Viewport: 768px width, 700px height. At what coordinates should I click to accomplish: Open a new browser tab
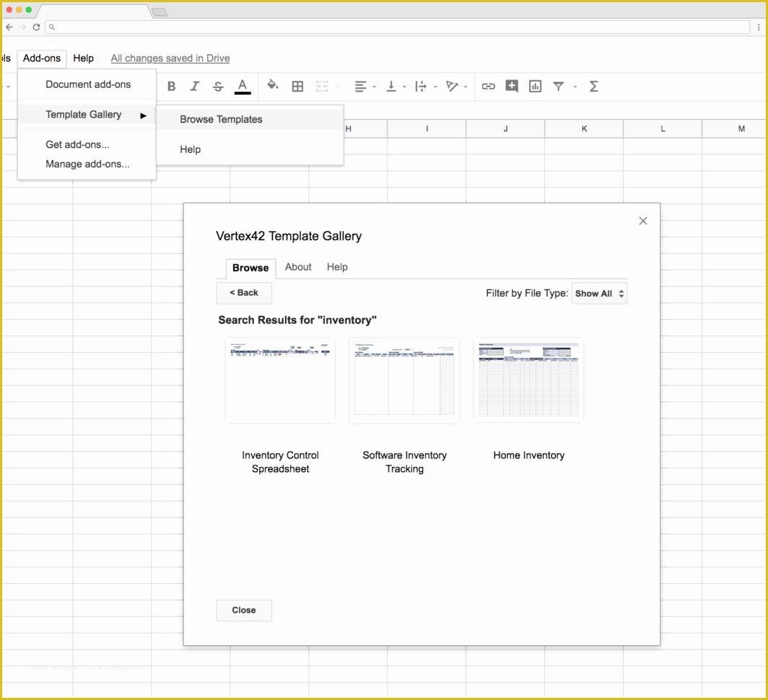click(x=160, y=12)
